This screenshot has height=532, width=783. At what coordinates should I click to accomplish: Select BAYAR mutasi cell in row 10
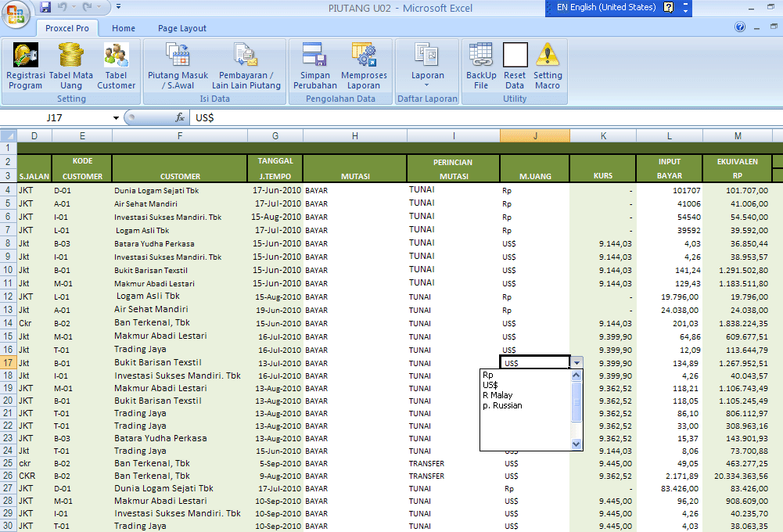coord(355,270)
